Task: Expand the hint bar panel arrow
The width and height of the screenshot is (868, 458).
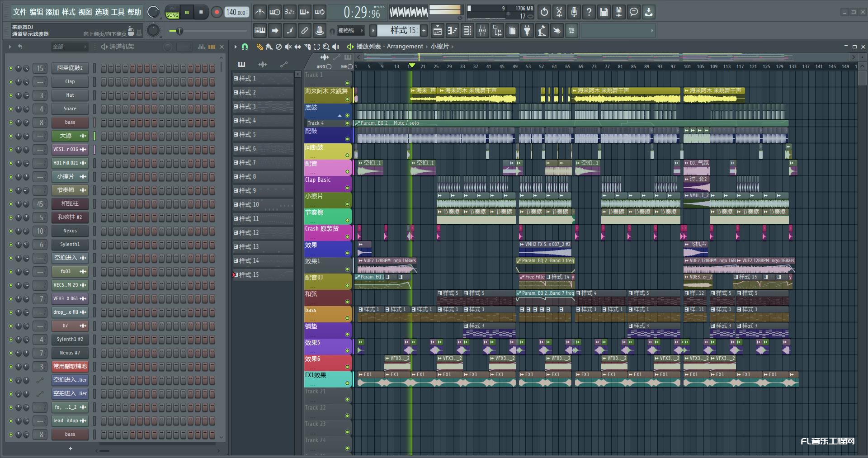Action: tap(652, 31)
